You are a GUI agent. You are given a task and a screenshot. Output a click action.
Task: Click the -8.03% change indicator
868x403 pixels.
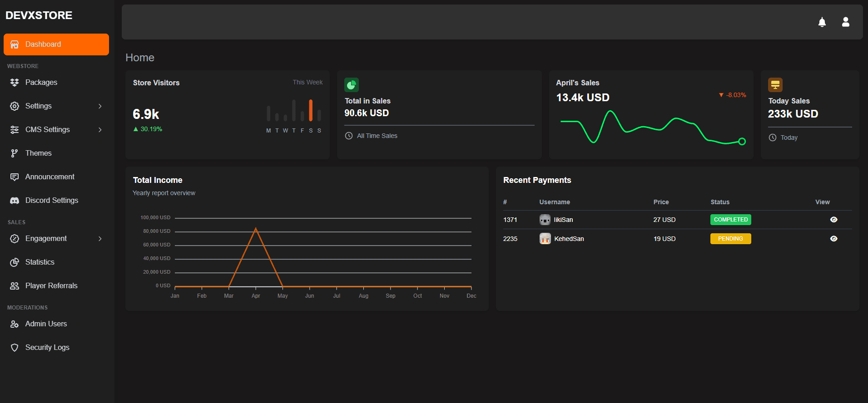[733, 95]
